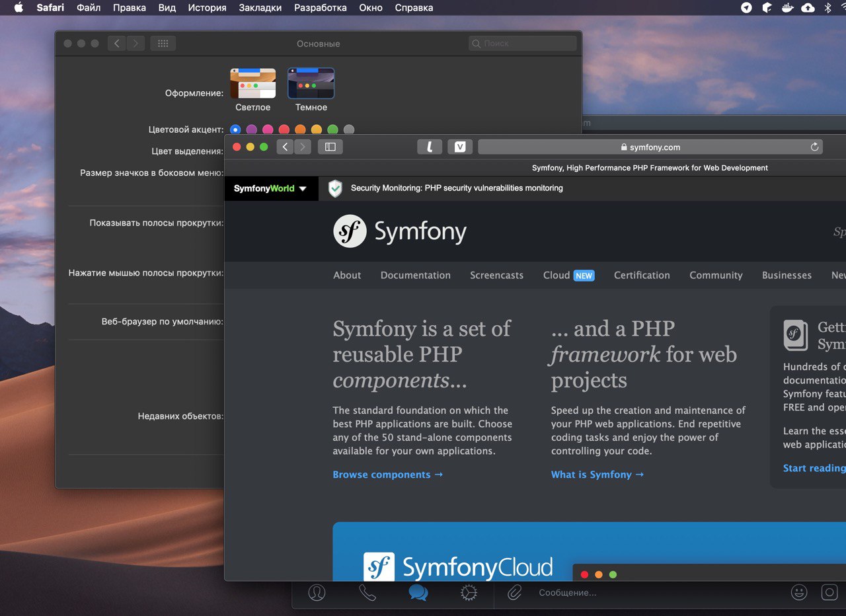Open the Справка menu
Screen dimensions: 846x616
[414, 8]
